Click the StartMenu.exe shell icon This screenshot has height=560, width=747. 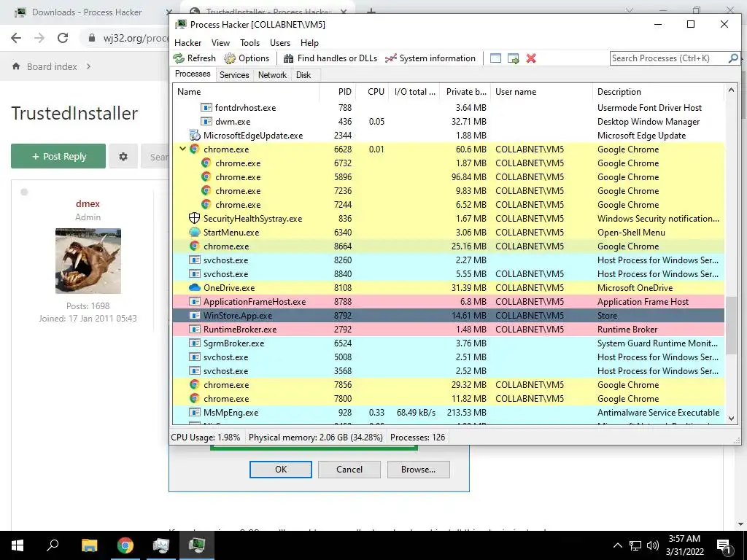click(x=194, y=233)
